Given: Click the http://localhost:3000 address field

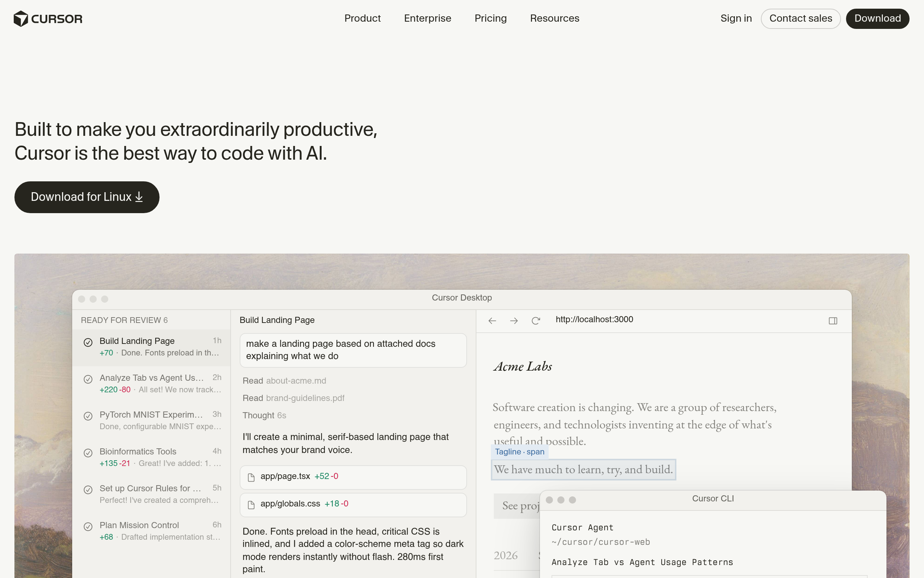Looking at the screenshot, I should pos(594,320).
